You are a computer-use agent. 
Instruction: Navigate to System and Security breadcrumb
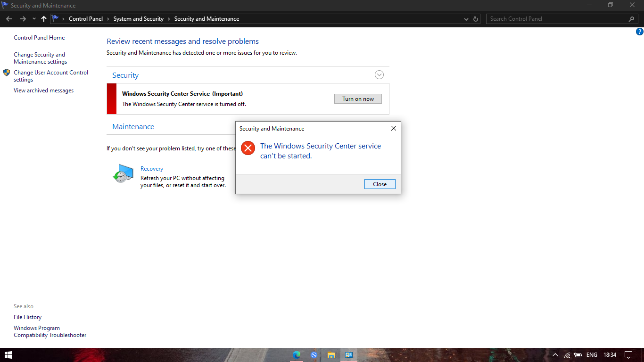point(138,18)
